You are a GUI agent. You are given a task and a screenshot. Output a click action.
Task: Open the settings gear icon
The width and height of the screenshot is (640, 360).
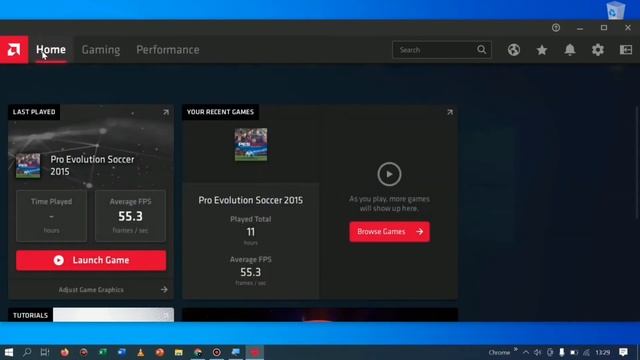pos(598,50)
